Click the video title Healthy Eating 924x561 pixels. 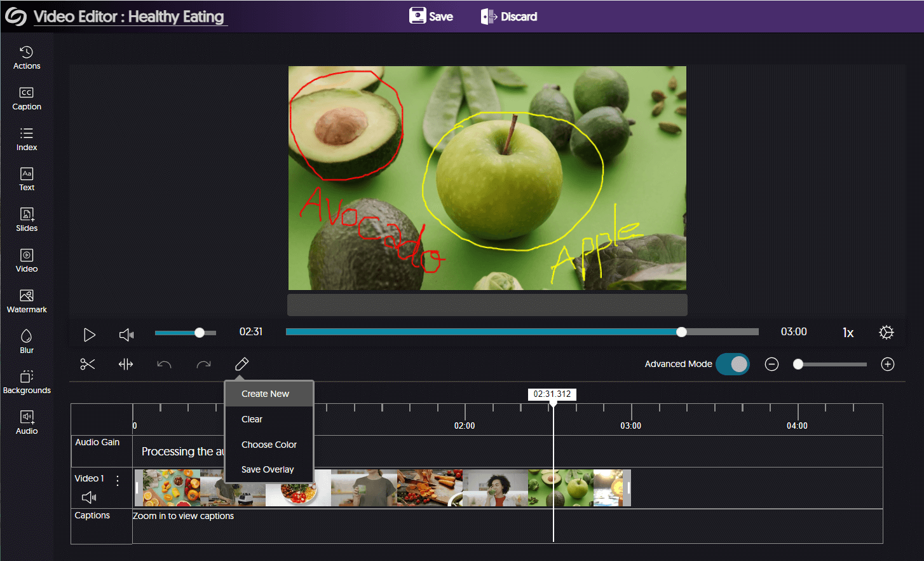point(176,17)
